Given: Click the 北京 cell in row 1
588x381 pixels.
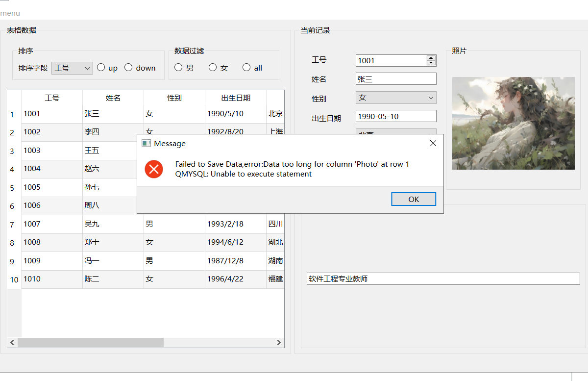Looking at the screenshot, I should [x=275, y=114].
